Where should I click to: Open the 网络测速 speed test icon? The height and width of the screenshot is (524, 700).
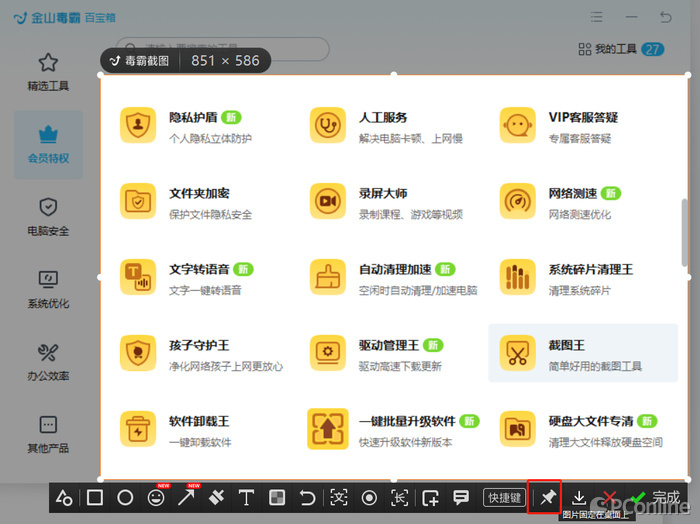click(x=517, y=201)
